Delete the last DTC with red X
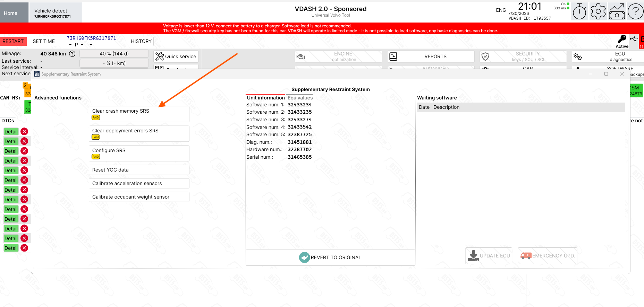644x307 pixels. (24, 248)
